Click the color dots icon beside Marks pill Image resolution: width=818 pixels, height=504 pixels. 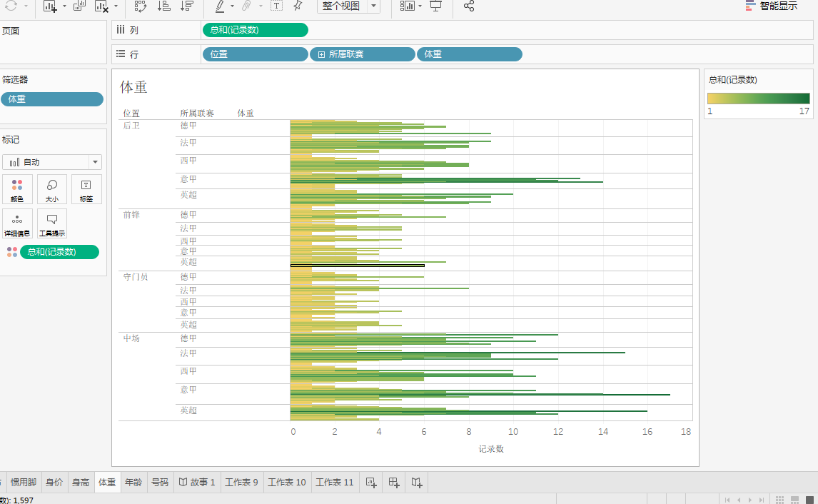pyautogui.click(x=12, y=252)
